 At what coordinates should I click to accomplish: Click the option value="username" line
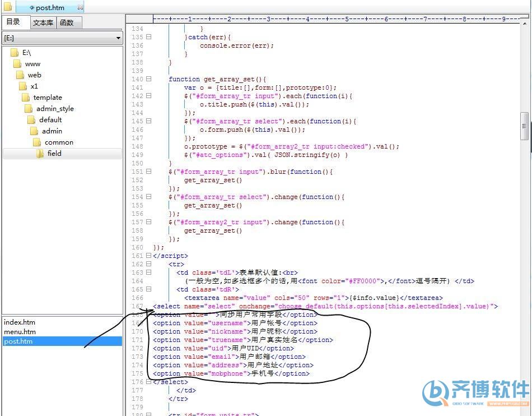pos(235,323)
